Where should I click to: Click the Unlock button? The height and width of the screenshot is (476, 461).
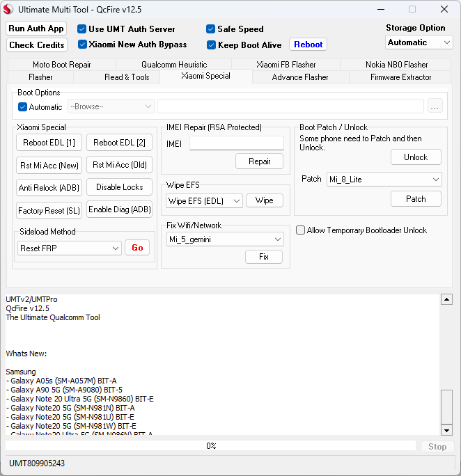coord(416,157)
